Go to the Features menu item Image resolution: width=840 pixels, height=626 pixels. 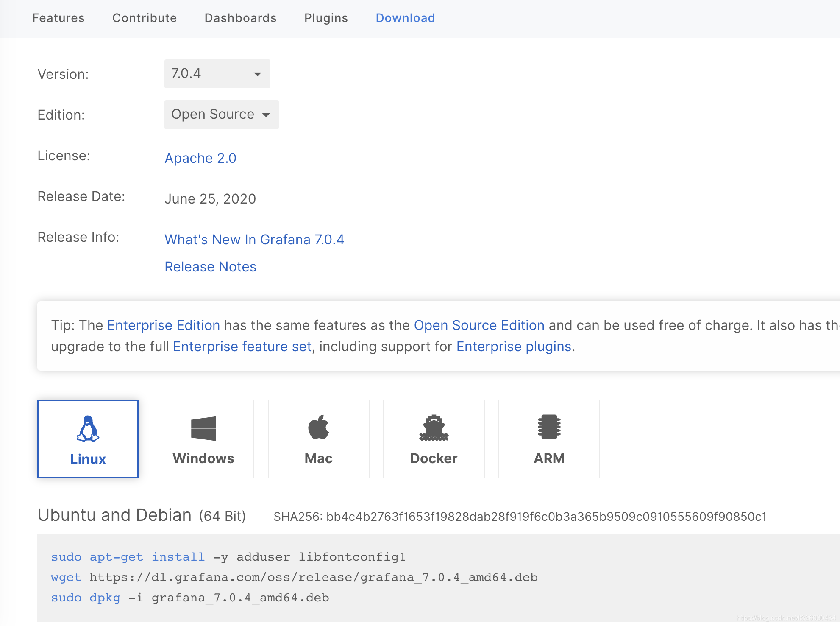[x=58, y=18]
